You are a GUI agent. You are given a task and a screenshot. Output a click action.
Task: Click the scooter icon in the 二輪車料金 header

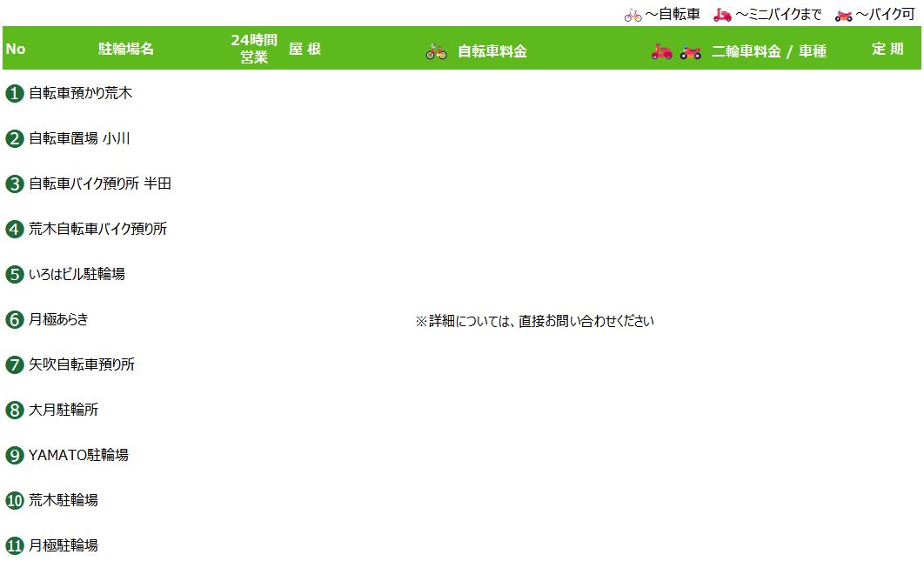coord(662,51)
